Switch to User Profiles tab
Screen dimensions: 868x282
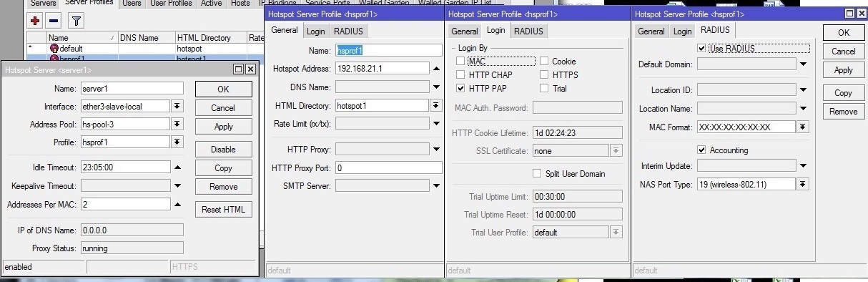pos(170,4)
